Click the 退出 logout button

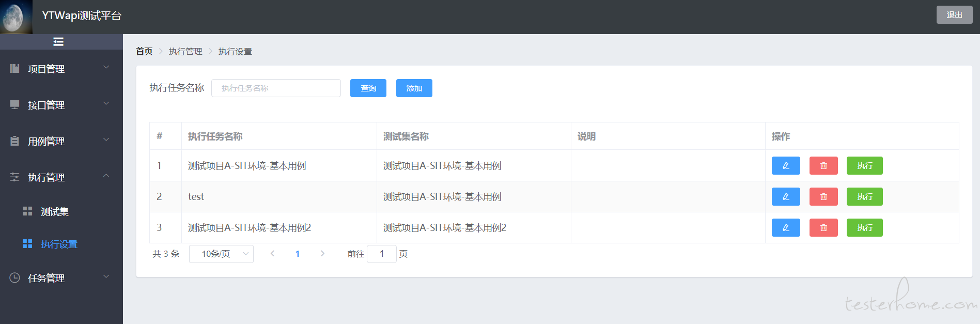[x=954, y=15]
